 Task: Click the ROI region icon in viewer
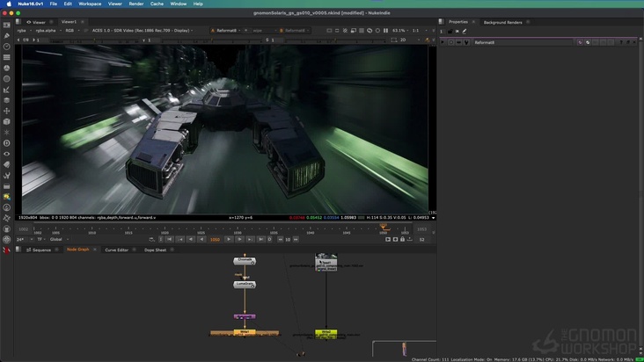pos(394,40)
